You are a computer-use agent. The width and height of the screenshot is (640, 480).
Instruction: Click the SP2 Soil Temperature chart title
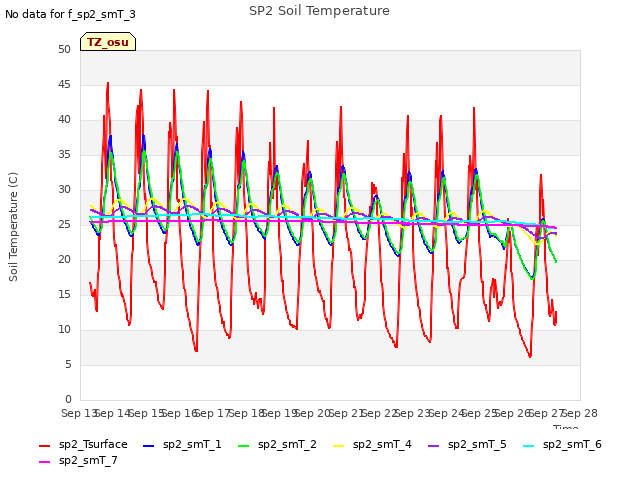pyautogui.click(x=319, y=11)
